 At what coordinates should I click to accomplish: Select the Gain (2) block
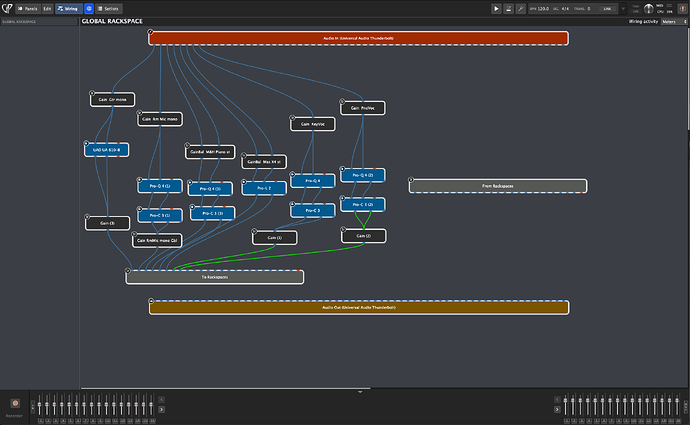point(363,236)
